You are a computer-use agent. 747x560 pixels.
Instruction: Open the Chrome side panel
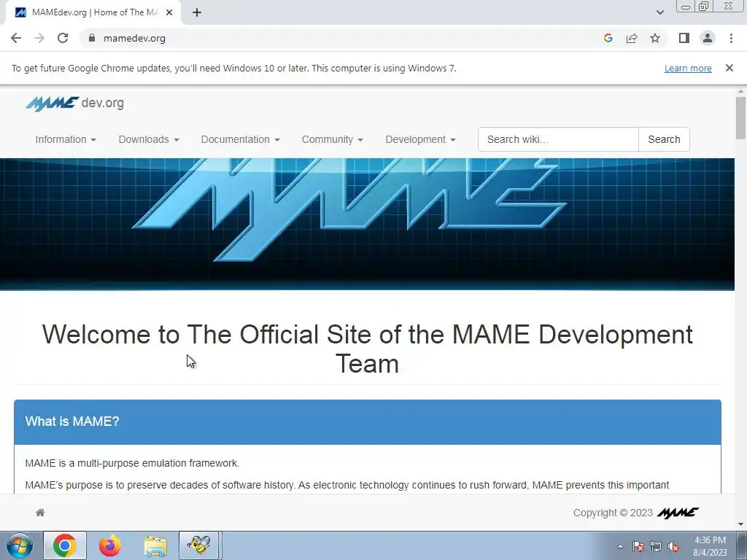coord(684,38)
